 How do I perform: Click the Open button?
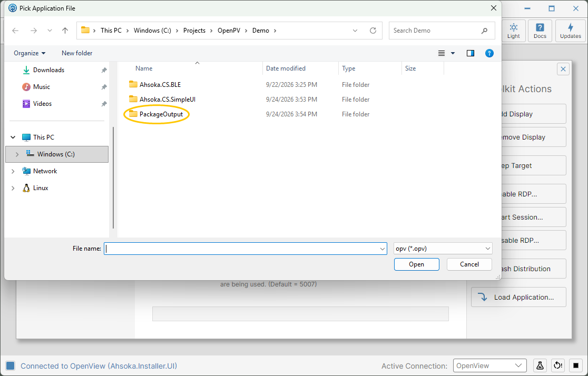(x=416, y=264)
